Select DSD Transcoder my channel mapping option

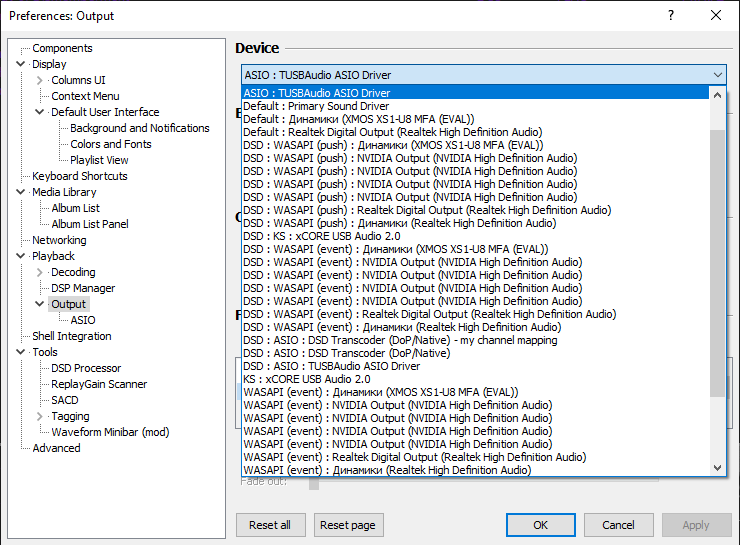[401, 340]
